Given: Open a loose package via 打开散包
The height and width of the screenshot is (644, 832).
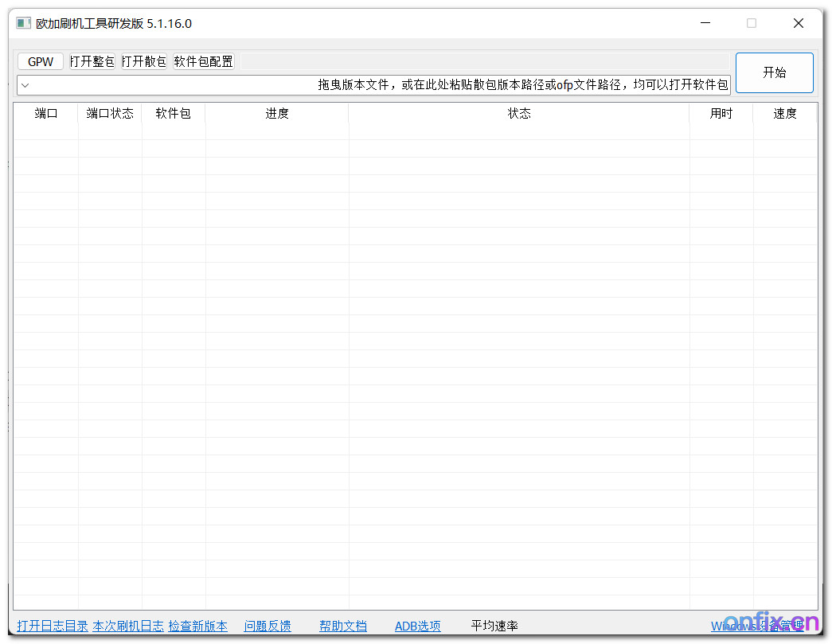Looking at the screenshot, I should pos(144,60).
